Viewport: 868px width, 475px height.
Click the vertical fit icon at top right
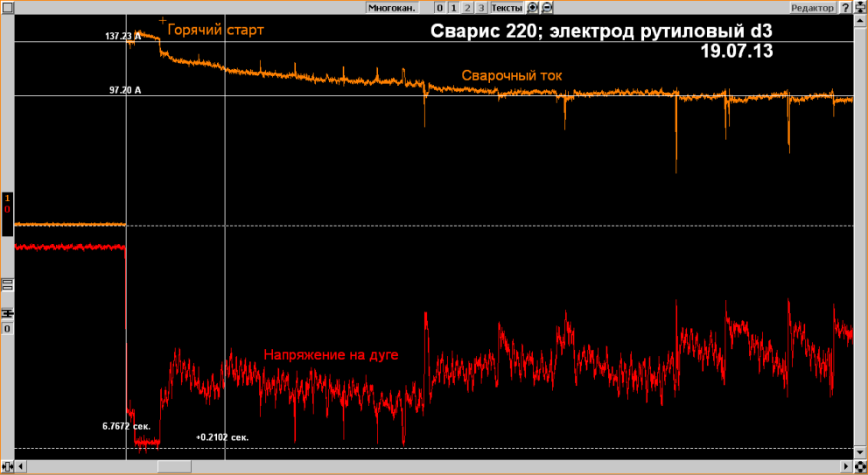coord(860,8)
